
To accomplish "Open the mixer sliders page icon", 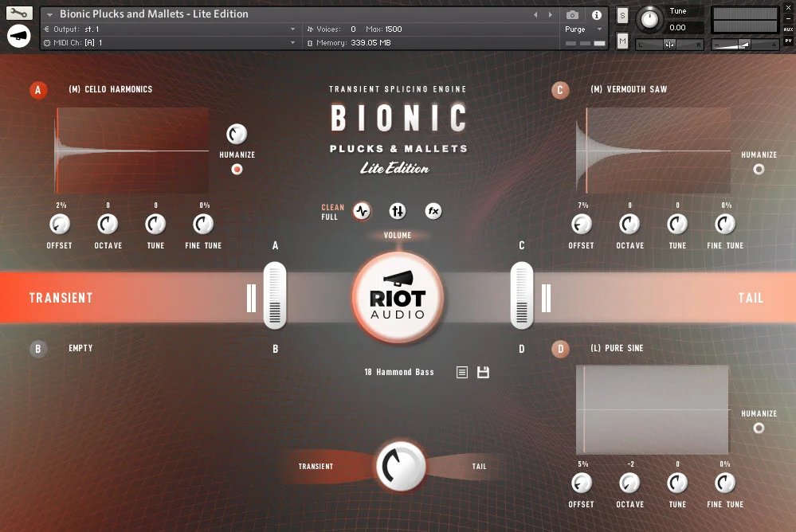I will [x=398, y=211].
